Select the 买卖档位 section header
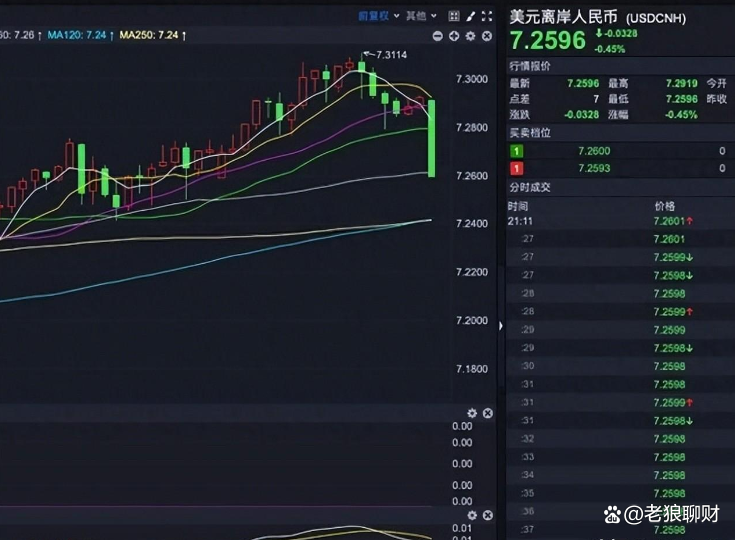The width and height of the screenshot is (735, 540). pyautogui.click(x=530, y=133)
